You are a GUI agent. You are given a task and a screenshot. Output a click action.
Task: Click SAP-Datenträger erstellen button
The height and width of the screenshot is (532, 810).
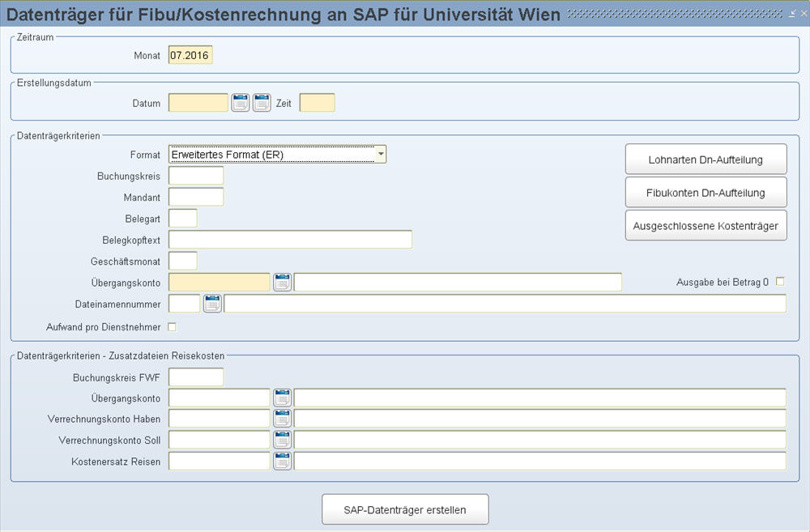405,509
